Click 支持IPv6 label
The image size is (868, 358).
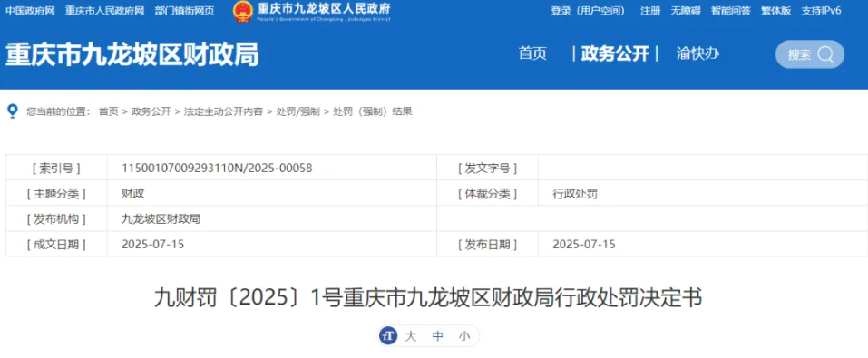coord(821,11)
